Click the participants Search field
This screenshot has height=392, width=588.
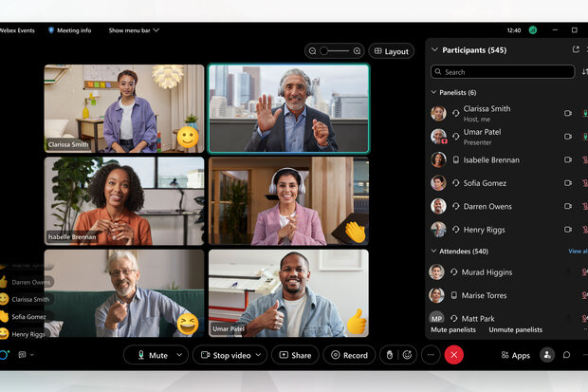coord(503,72)
